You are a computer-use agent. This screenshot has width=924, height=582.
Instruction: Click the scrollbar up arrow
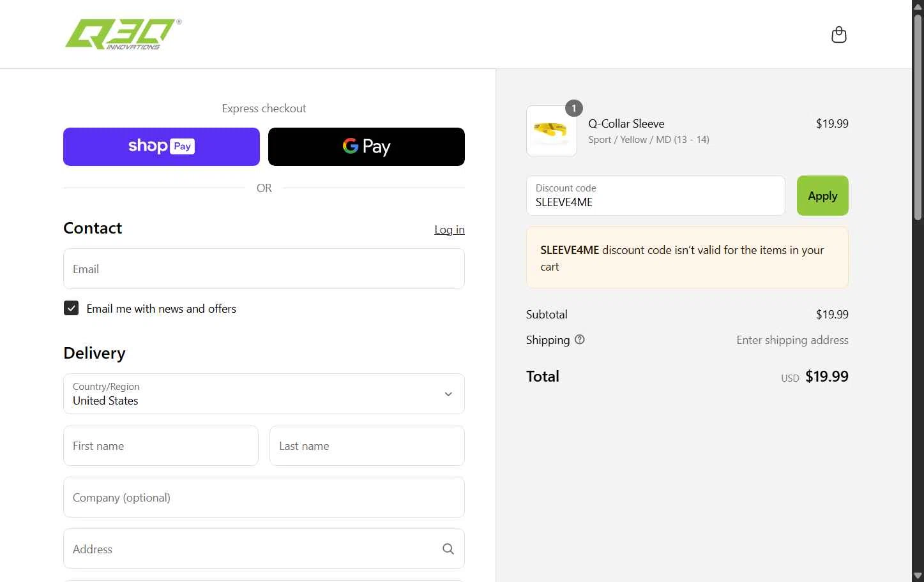pyautogui.click(x=918, y=6)
